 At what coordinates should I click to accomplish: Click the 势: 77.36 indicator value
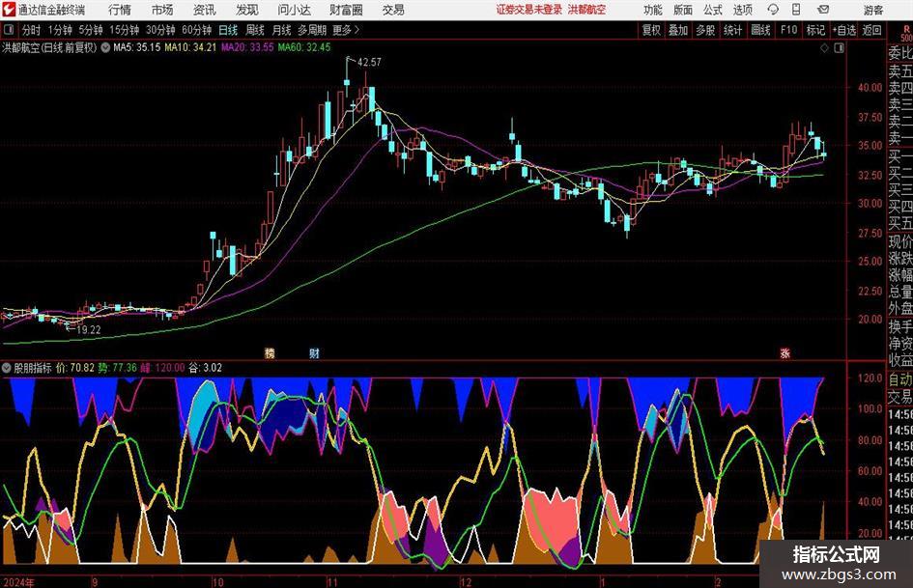click(x=118, y=368)
